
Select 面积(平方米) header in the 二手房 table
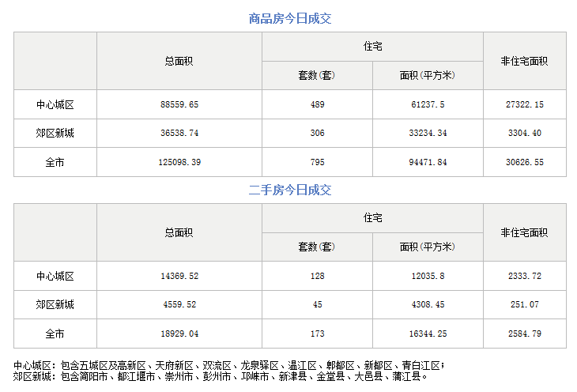[x=428, y=247]
